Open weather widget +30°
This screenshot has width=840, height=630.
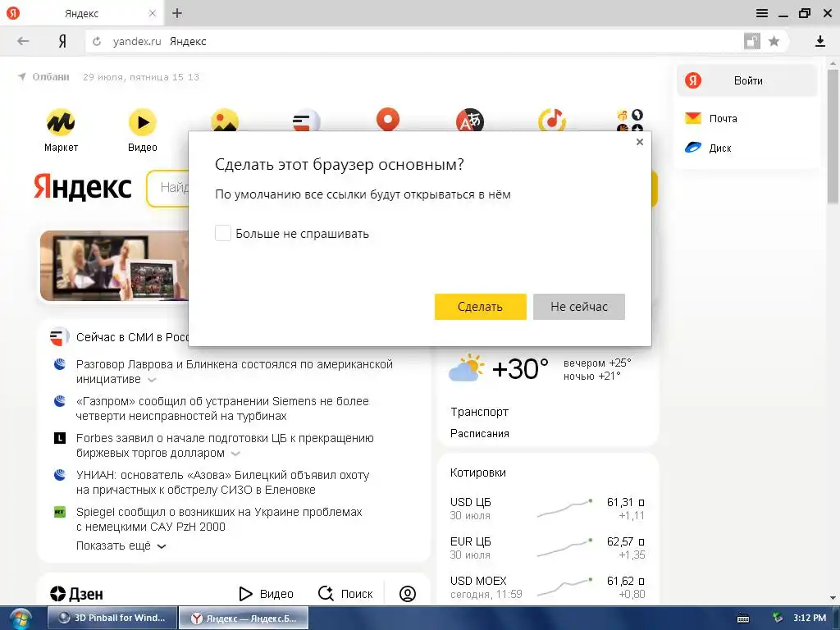(x=498, y=369)
